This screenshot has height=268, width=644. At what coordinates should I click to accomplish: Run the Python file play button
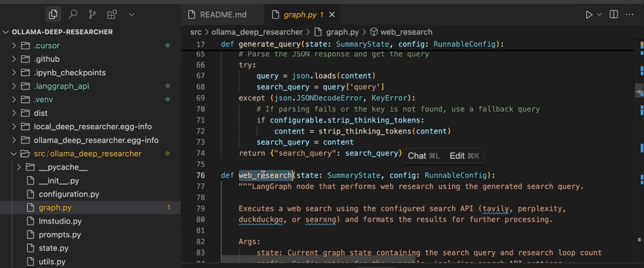click(x=589, y=15)
